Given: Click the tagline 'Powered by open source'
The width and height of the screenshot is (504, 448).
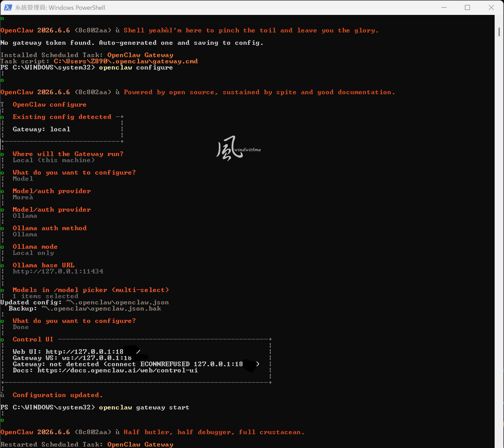Looking at the screenshot, I should coord(259,92).
